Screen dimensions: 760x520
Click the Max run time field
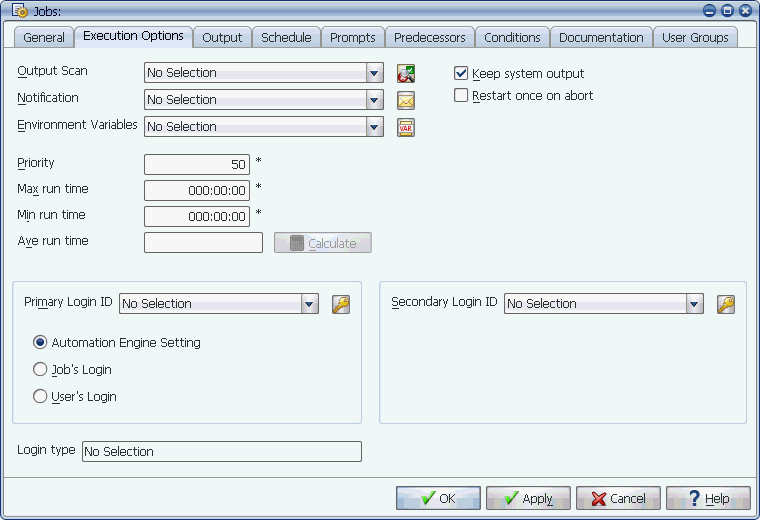[197, 190]
